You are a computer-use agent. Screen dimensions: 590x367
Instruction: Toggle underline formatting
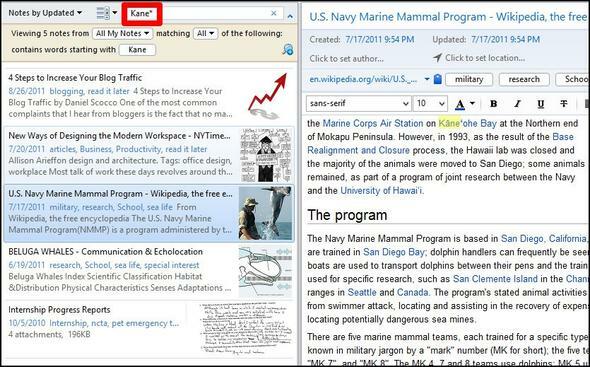click(541, 104)
